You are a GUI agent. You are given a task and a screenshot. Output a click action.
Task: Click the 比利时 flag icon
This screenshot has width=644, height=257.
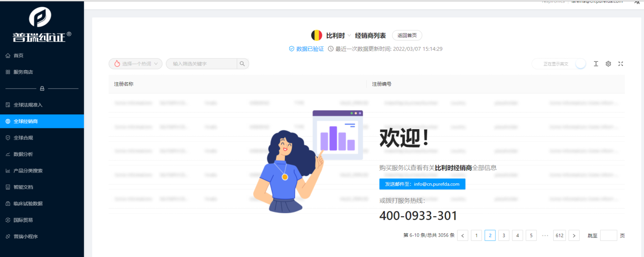pos(317,35)
